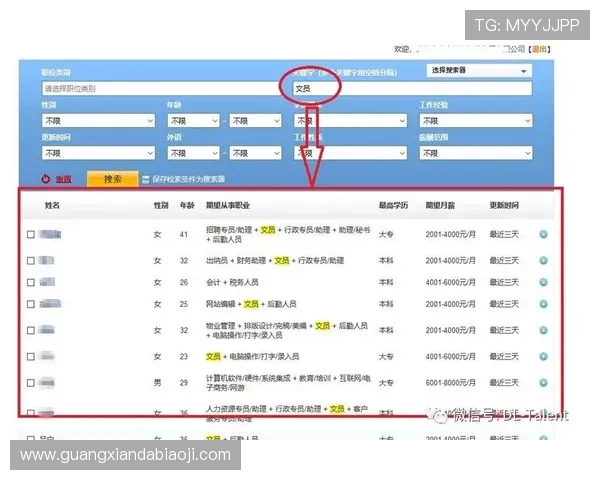This screenshot has height=480, width=600.
Task: Click the 职位类别 input field
Action: (161, 89)
